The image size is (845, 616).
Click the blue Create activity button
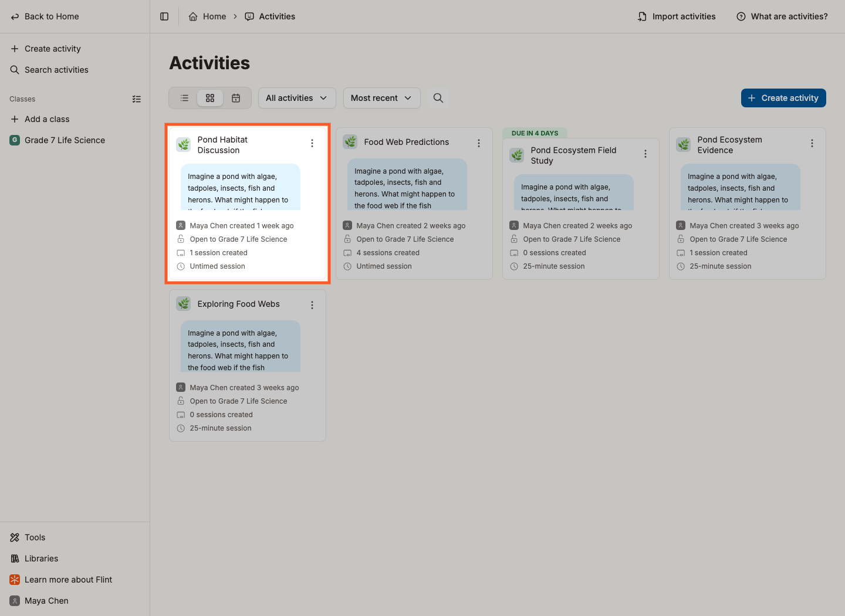tap(783, 98)
